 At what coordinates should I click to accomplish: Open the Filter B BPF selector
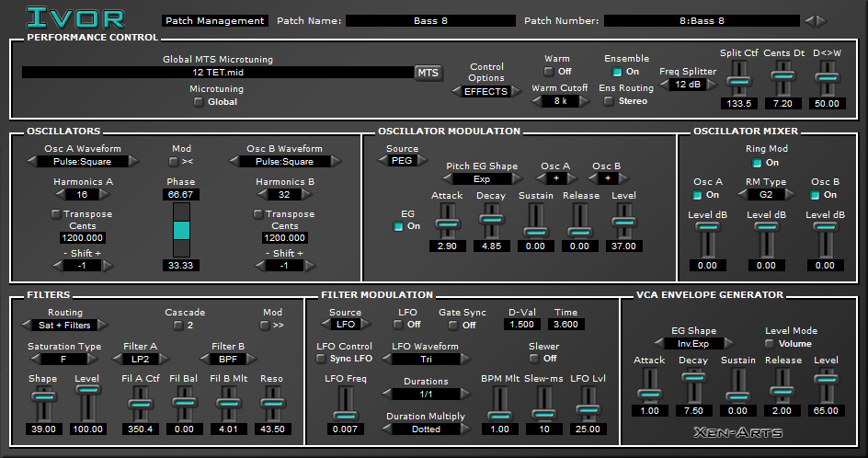[228, 360]
